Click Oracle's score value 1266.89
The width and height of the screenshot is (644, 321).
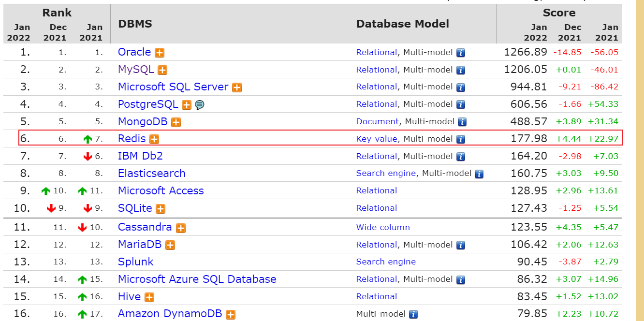[x=526, y=52]
